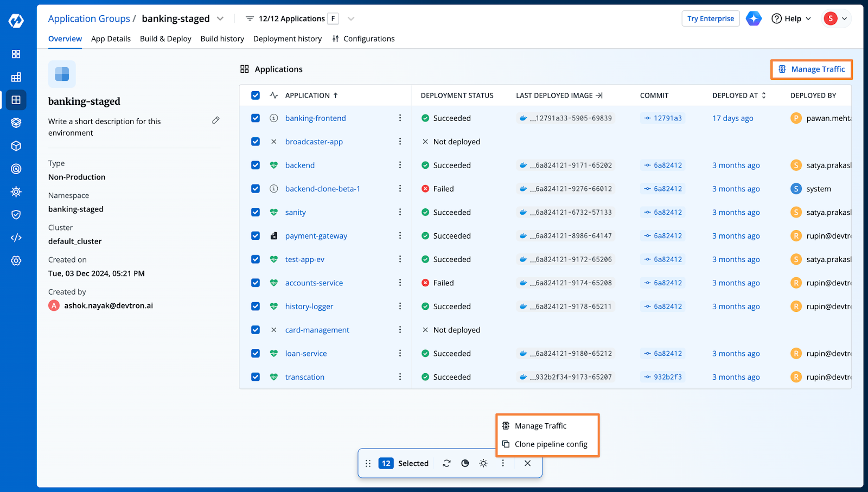Image resolution: width=868 pixels, height=492 pixels.
Task: Open more options kebab in selection bar
Action: [503, 463]
